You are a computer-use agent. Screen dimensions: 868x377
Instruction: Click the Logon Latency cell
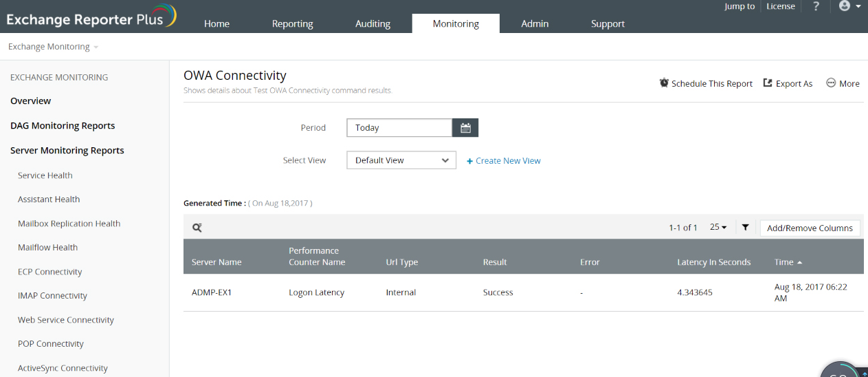click(316, 292)
